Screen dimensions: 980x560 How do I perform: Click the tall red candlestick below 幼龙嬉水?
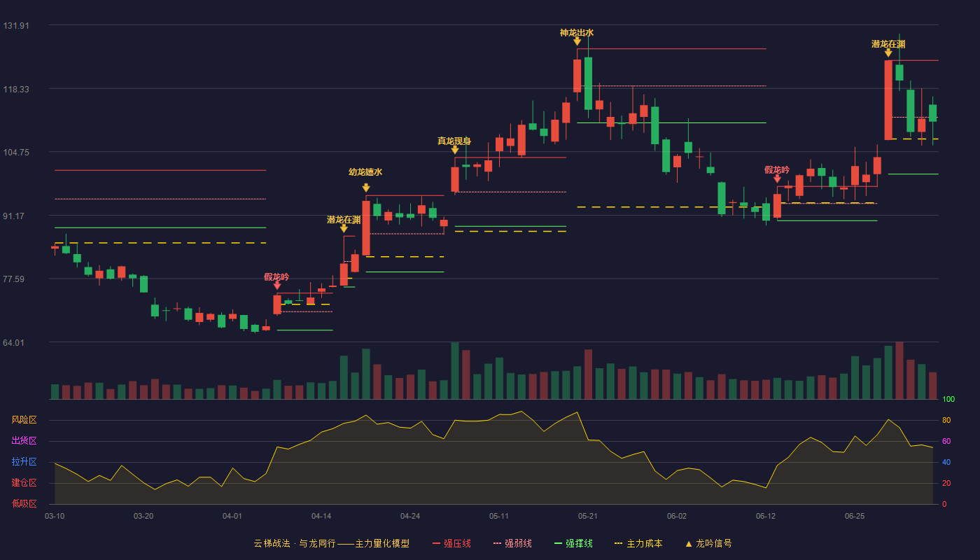click(366, 228)
